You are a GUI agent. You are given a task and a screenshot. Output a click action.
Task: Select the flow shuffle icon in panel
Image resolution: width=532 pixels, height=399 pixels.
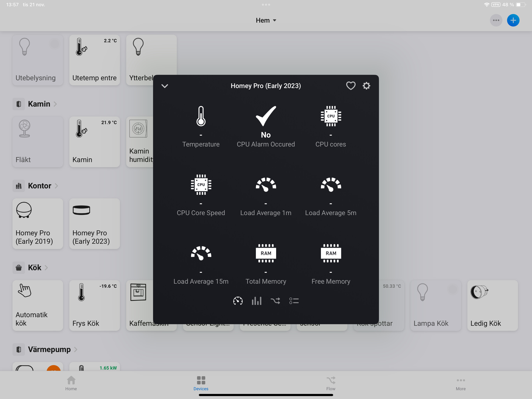click(x=275, y=301)
